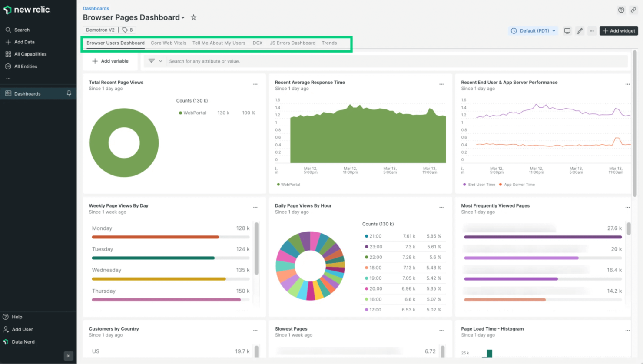Click the Add variable button
The image size is (643, 364).
pyautogui.click(x=110, y=61)
